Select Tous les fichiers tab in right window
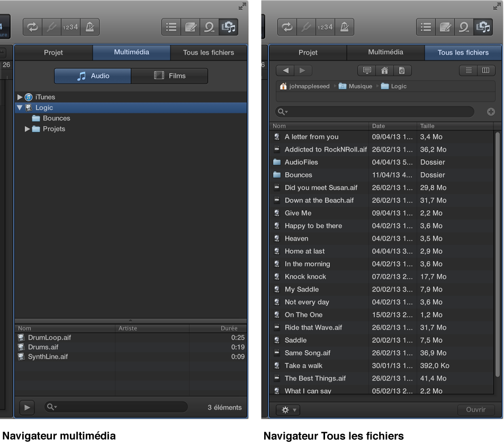Screen dimensions: 504x445 coord(463,52)
